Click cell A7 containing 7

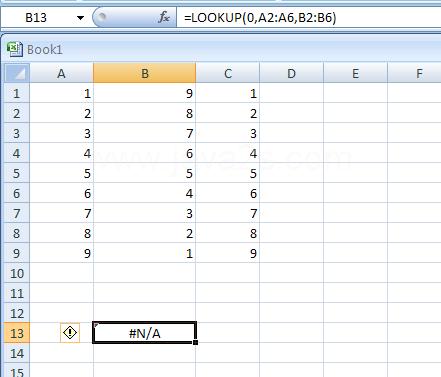(x=62, y=213)
